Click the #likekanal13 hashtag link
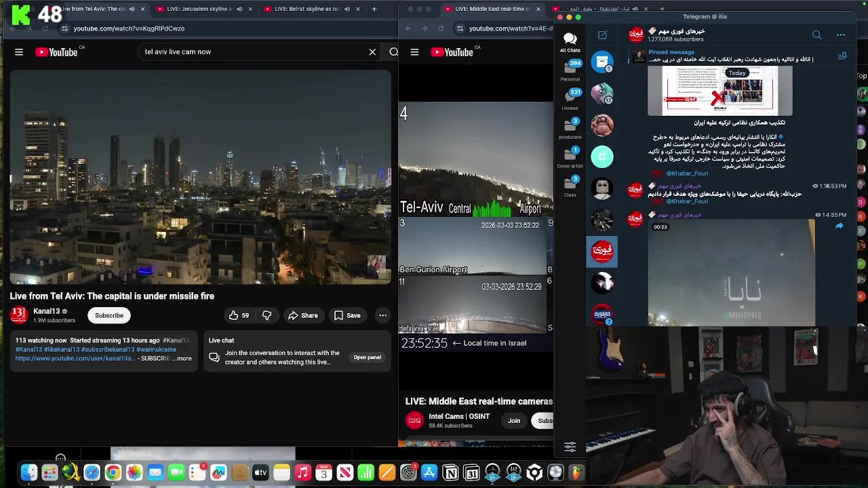Screen dimensions: 868x488 pyautogui.click(x=62, y=349)
